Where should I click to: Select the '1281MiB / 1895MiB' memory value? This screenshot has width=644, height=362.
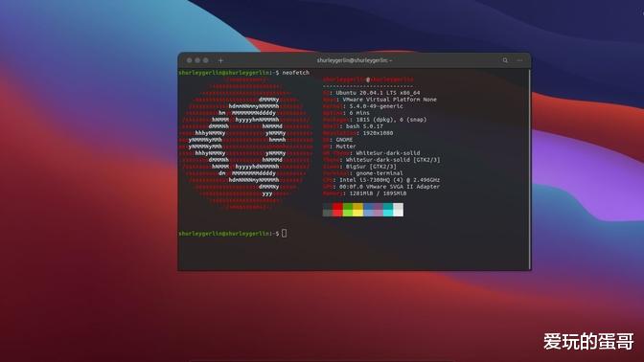coord(378,193)
